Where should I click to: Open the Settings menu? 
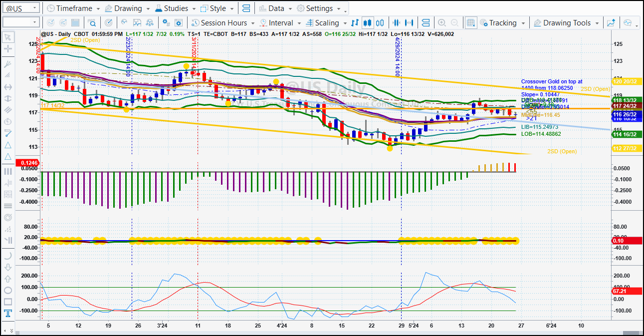click(x=318, y=8)
